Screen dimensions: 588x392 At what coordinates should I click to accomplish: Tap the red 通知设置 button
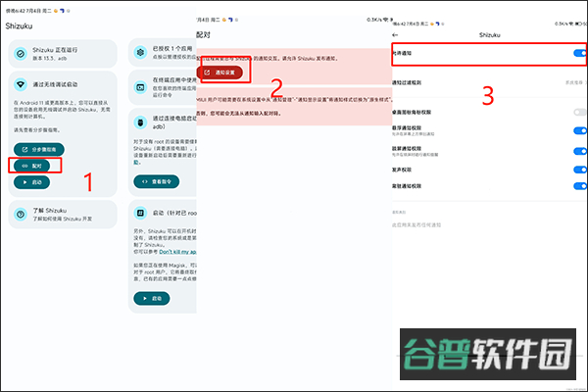pyautogui.click(x=220, y=73)
